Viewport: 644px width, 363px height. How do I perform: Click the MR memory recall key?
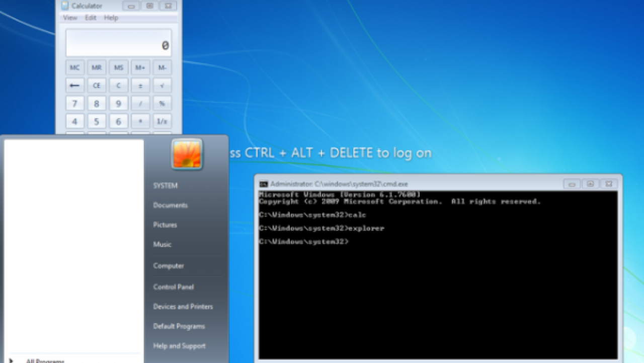[x=97, y=67]
